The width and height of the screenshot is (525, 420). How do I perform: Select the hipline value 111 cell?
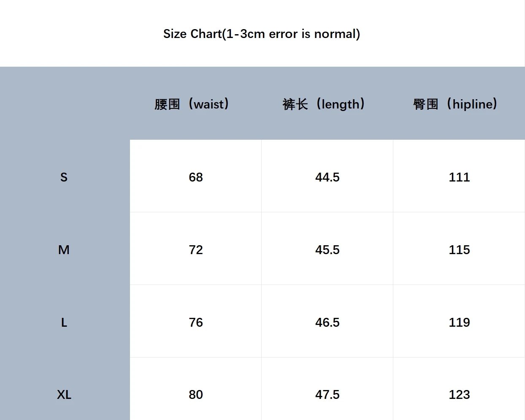459,176
